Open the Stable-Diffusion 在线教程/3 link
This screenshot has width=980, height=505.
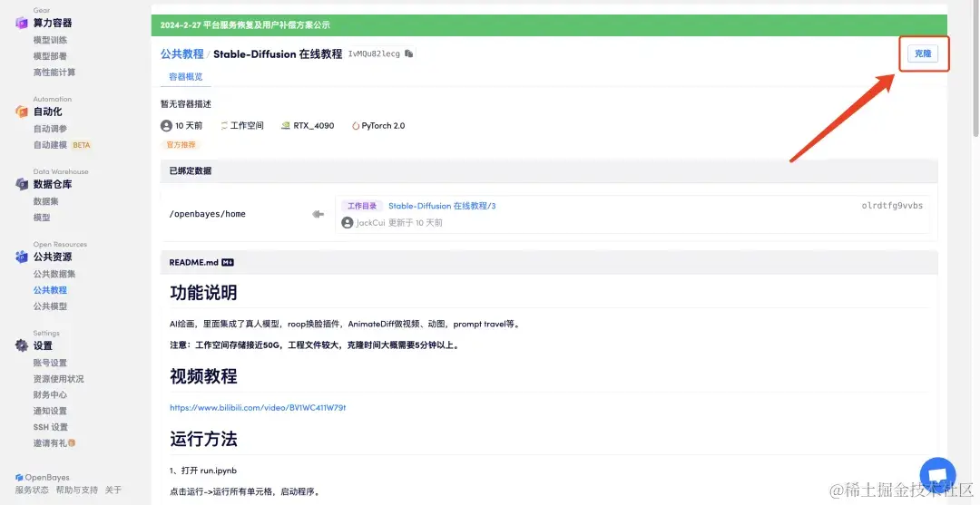pos(442,206)
